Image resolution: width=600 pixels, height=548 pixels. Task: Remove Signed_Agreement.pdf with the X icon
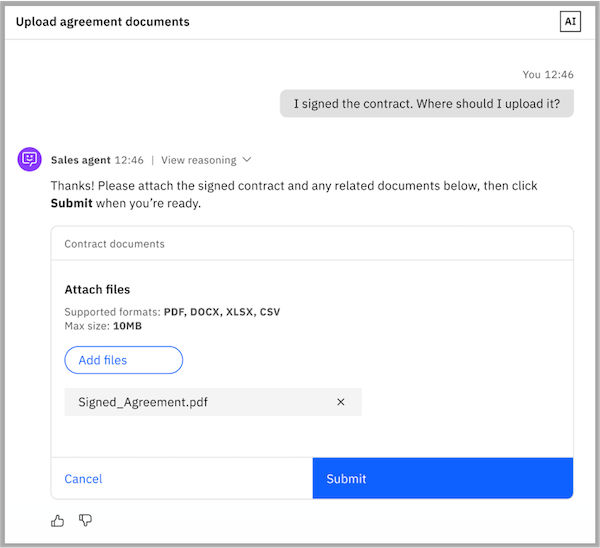[341, 402]
